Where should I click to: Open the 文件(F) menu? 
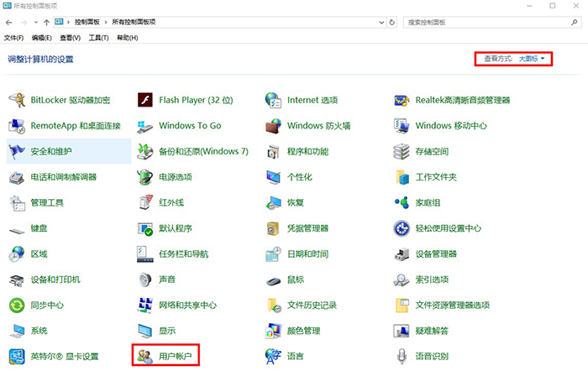tap(13, 38)
